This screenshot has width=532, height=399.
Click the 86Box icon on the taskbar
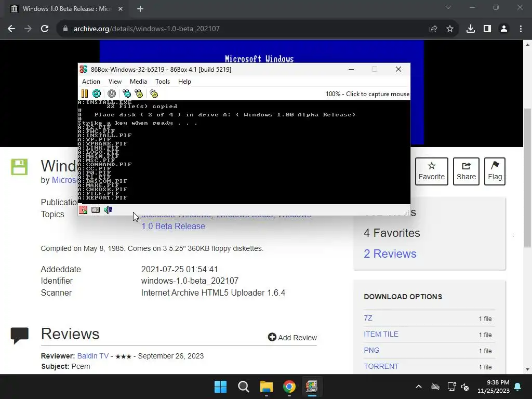click(x=312, y=387)
